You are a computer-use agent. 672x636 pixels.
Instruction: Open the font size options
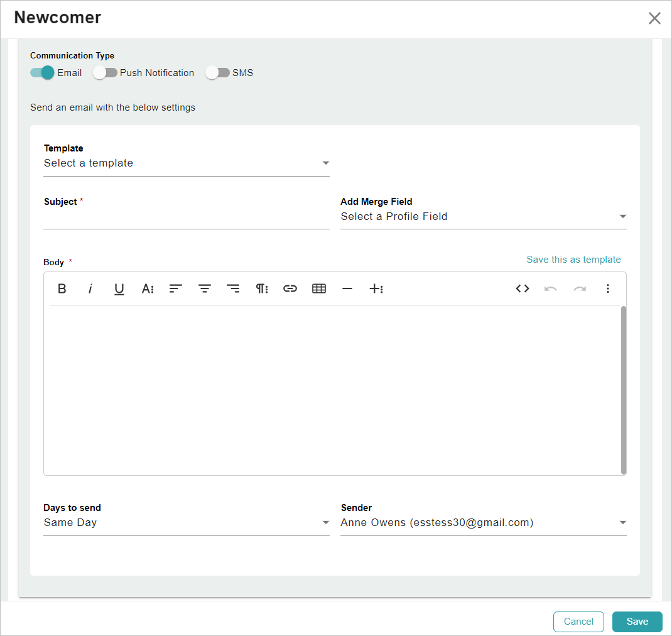click(x=148, y=288)
